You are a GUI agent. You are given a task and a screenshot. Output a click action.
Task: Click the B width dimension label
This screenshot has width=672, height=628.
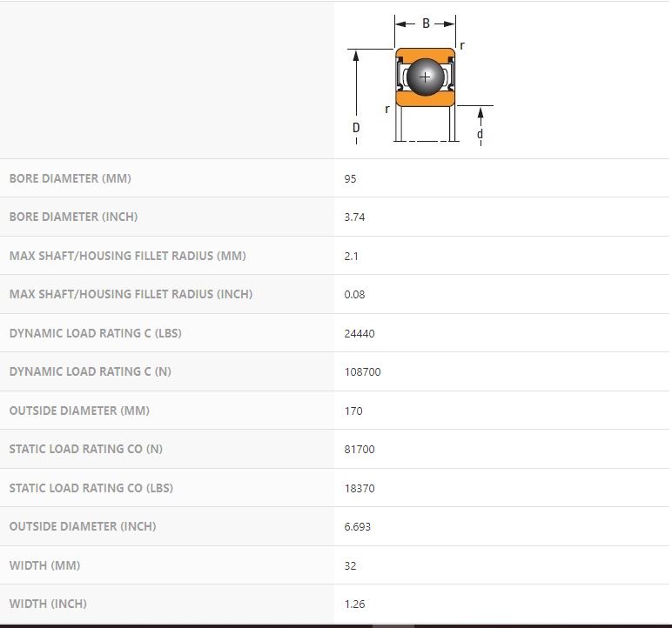426,23
